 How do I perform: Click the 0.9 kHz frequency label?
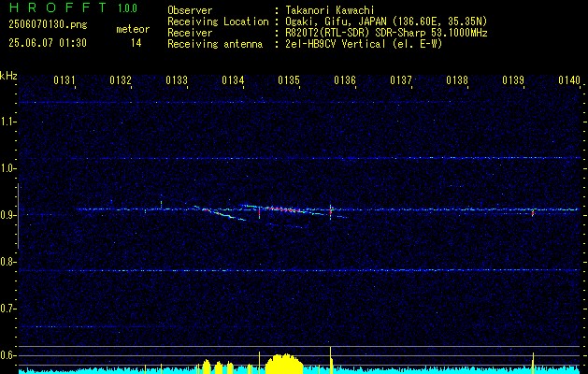point(7,215)
